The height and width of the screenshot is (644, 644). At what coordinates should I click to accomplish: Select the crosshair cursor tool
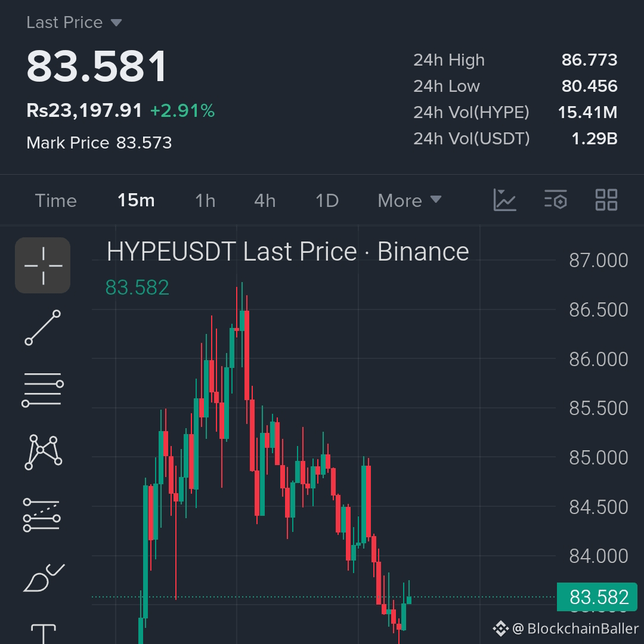click(43, 265)
